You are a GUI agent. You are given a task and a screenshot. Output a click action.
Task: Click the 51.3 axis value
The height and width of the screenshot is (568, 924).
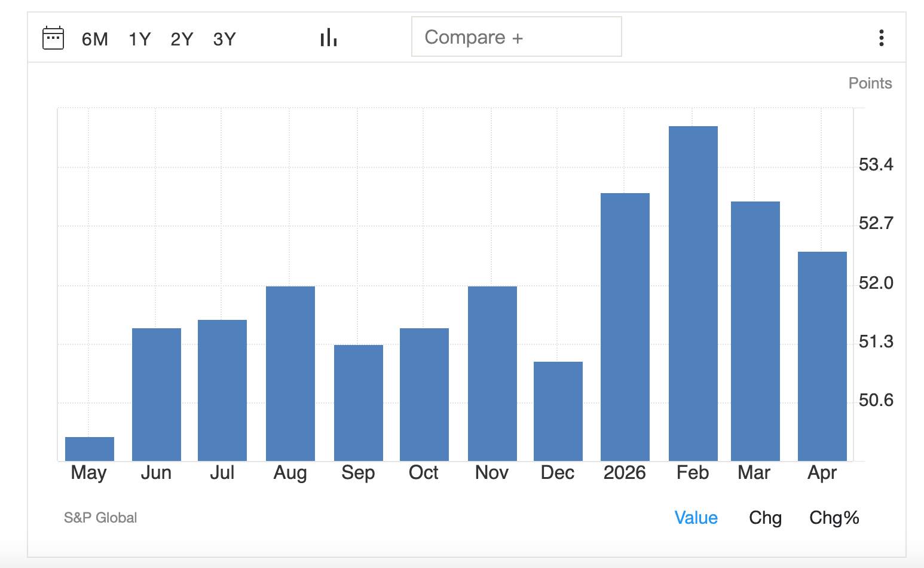click(876, 341)
